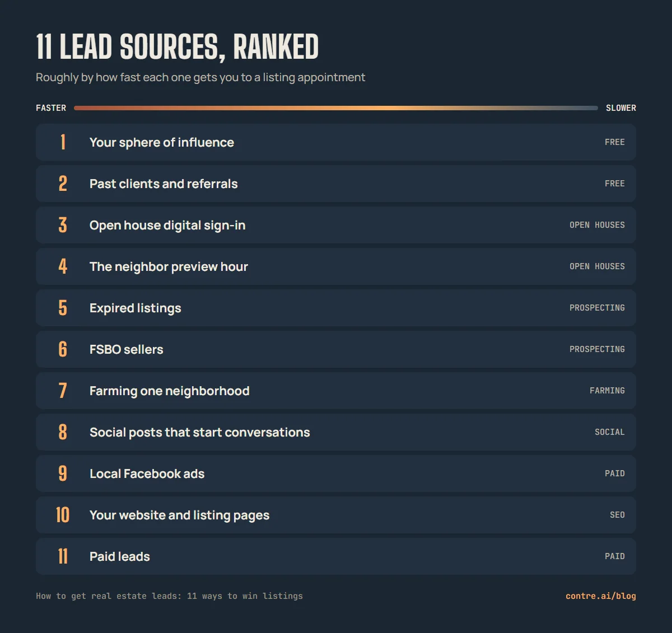Click rank number 11
Image resolution: width=672 pixels, height=633 pixels.
[x=63, y=556]
